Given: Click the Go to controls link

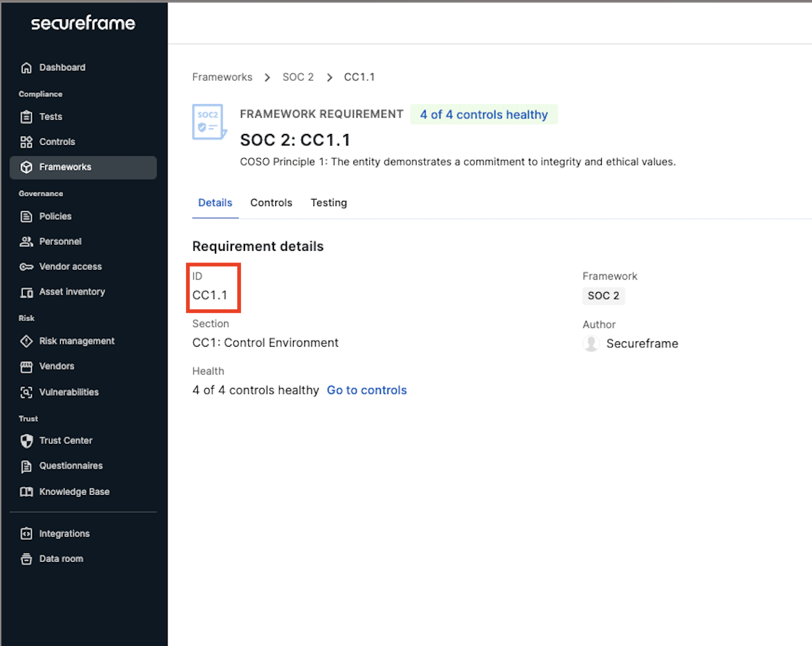Looking at the screenshot, I should pos(367,390).
